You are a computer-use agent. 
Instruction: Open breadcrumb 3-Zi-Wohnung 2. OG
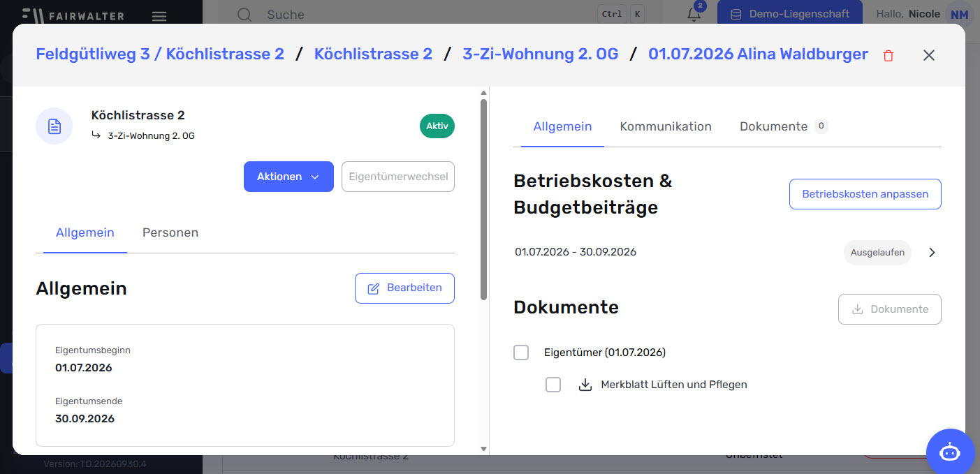click(x=541, y=54)
